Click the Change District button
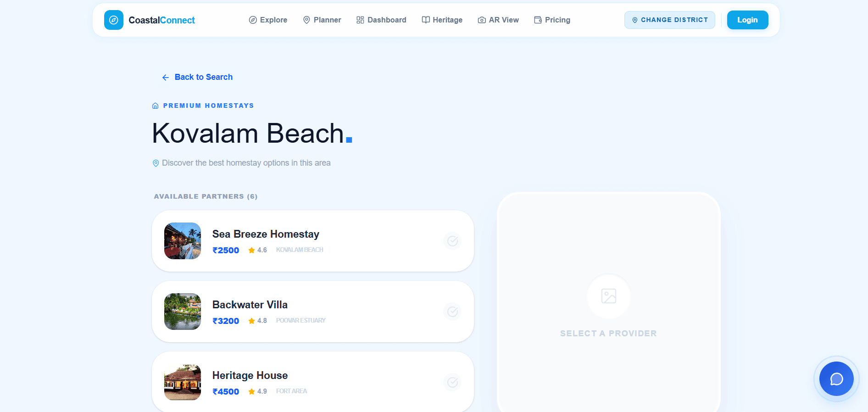The width and height of the screenshot is (868, 412). click(669, 20)
